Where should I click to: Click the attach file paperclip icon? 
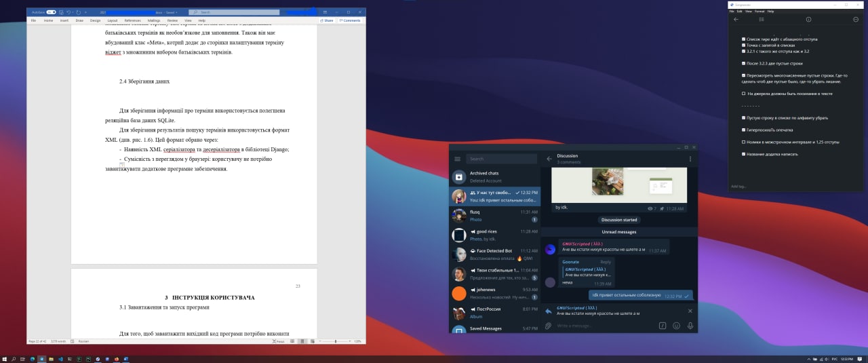pos(548,326)
